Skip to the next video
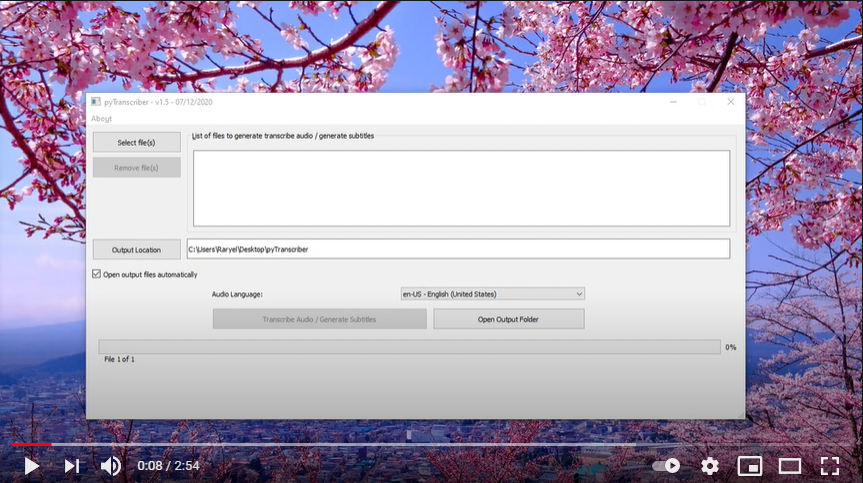Viewport: 863px width, 483px height. [x=71, y=466]
